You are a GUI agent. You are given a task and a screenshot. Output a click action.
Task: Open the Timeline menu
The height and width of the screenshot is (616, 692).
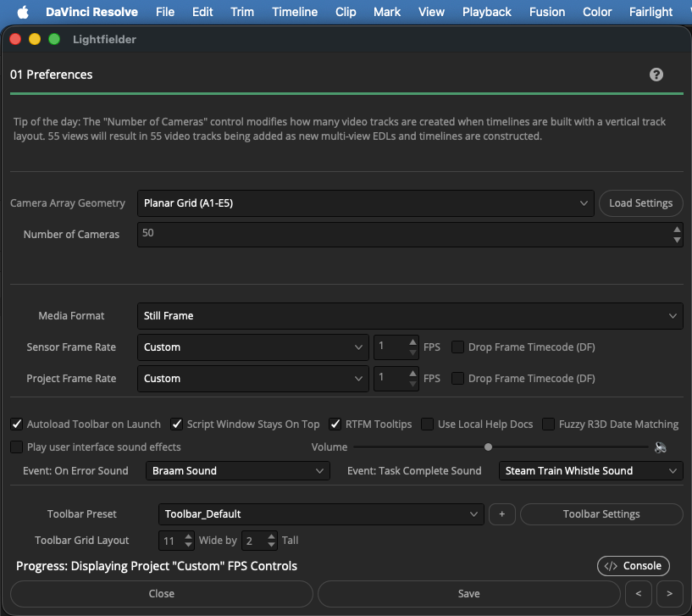coord(295,12)
